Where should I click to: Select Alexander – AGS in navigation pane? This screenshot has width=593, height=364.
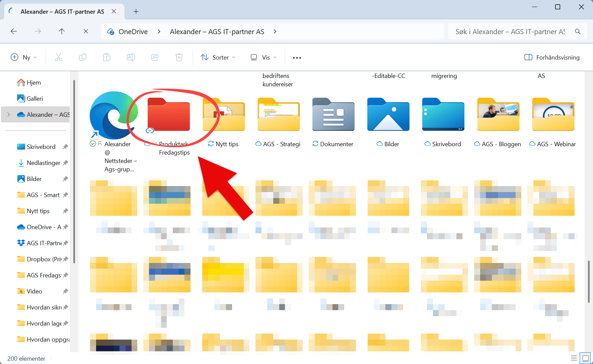(x=36, y=115)
